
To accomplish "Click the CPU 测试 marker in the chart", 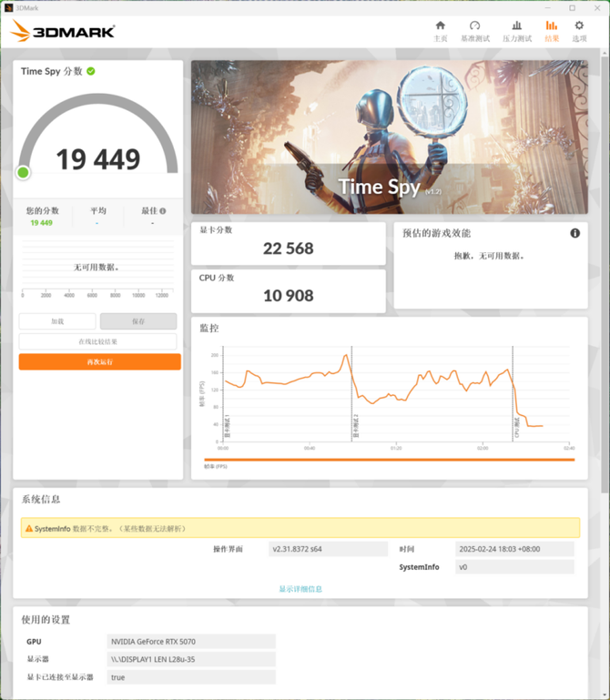I will coord(517,427).
